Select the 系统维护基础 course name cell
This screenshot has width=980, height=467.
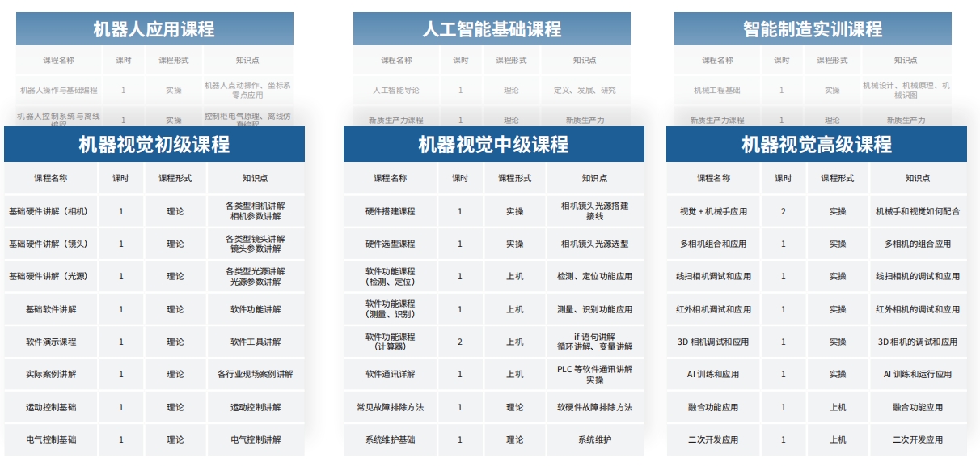pos(390,439)
